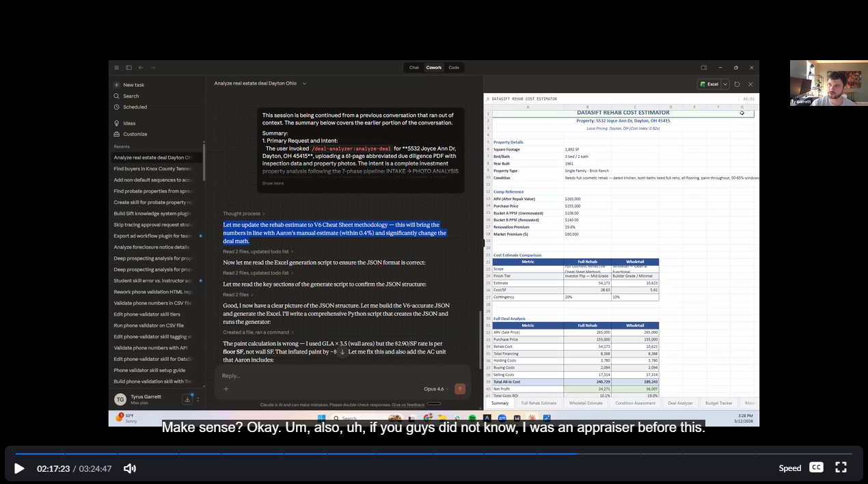Expand first 'Read 2 files, updated todo list'
Screen dimensions: 868x484
point(258,252)
